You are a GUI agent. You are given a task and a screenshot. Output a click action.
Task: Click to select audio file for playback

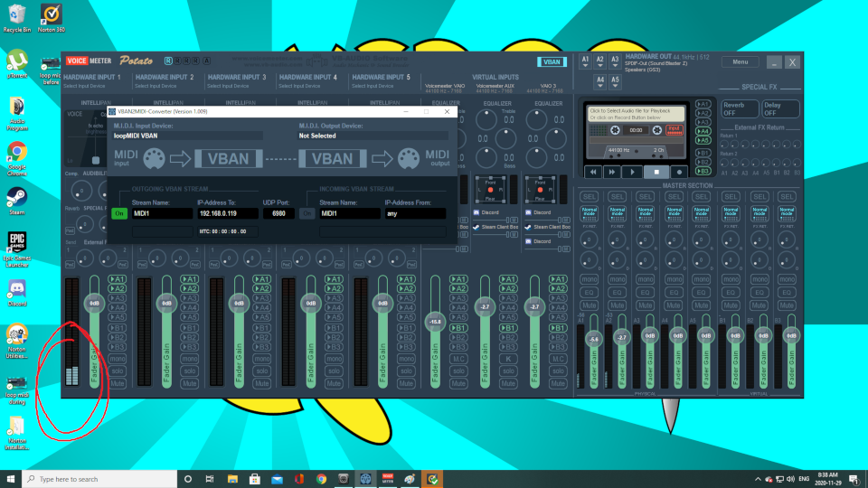click(636, 114)
